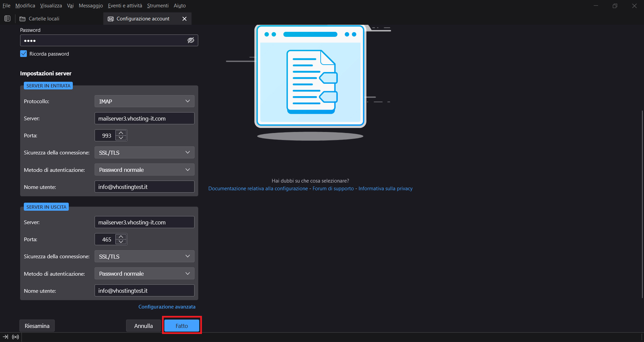Viewport: 644px width, 342px height.
Task: Open Informativa sulla privacy link
Action: (x=385, y=189)
